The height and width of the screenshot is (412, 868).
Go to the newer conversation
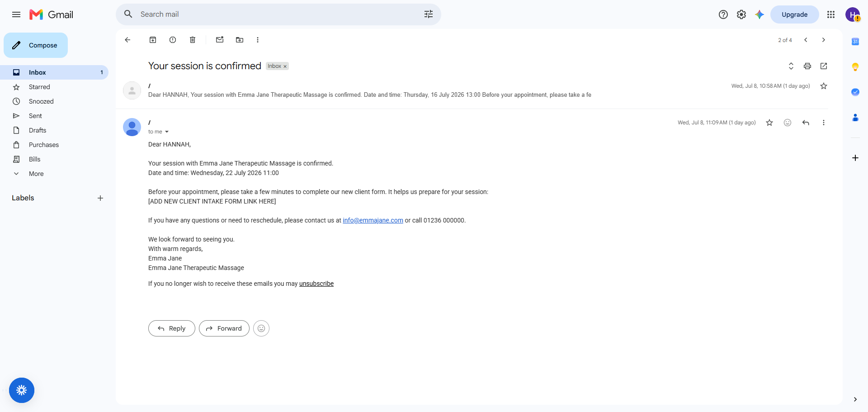pos(806,40)
